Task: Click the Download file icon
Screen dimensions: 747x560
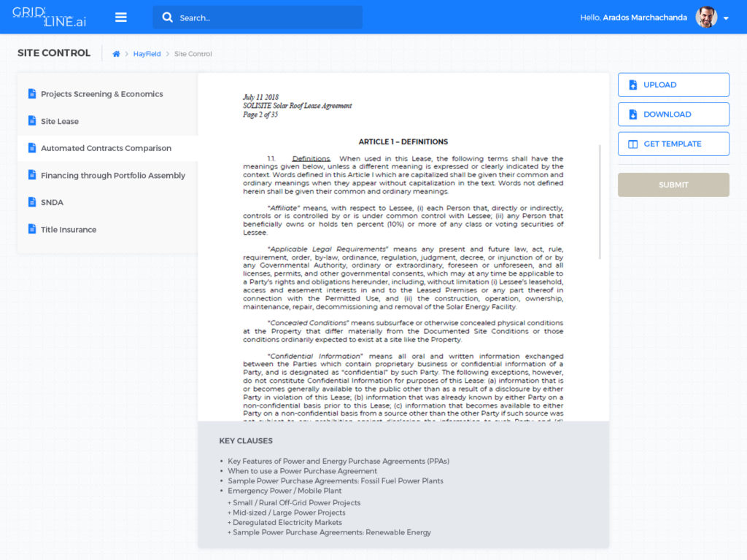Action: tap(633, 114)
